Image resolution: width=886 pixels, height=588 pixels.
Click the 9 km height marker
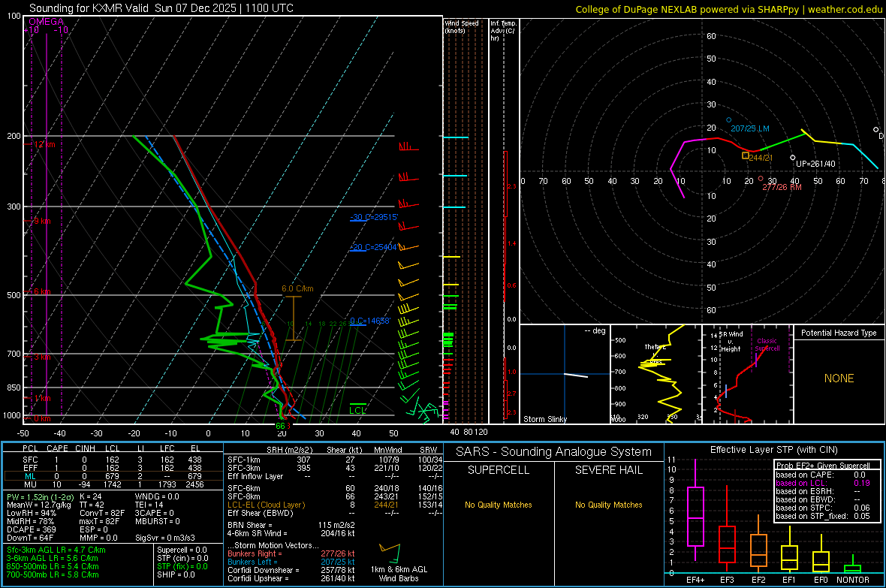tap(42, 221)
